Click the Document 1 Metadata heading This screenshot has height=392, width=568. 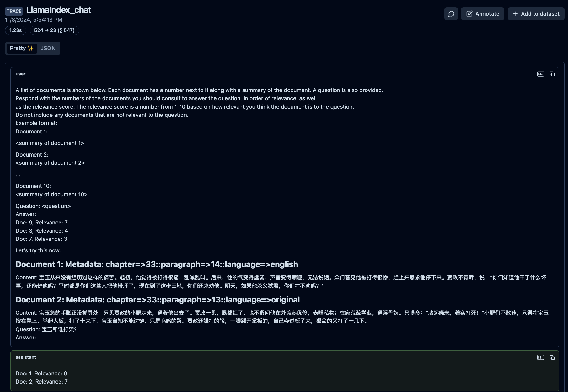[157, 264]
